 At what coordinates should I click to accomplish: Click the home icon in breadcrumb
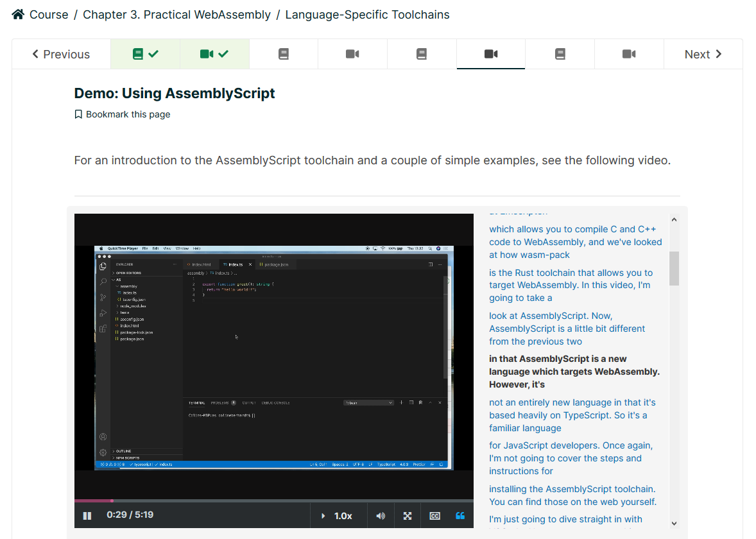[18, 15]
